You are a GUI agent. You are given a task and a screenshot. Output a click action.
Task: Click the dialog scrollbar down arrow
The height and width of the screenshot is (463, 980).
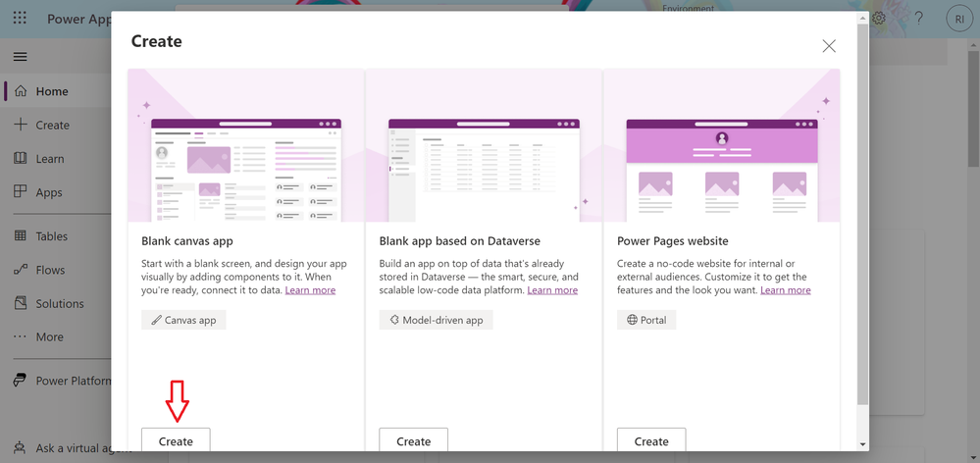coord(863,444)
